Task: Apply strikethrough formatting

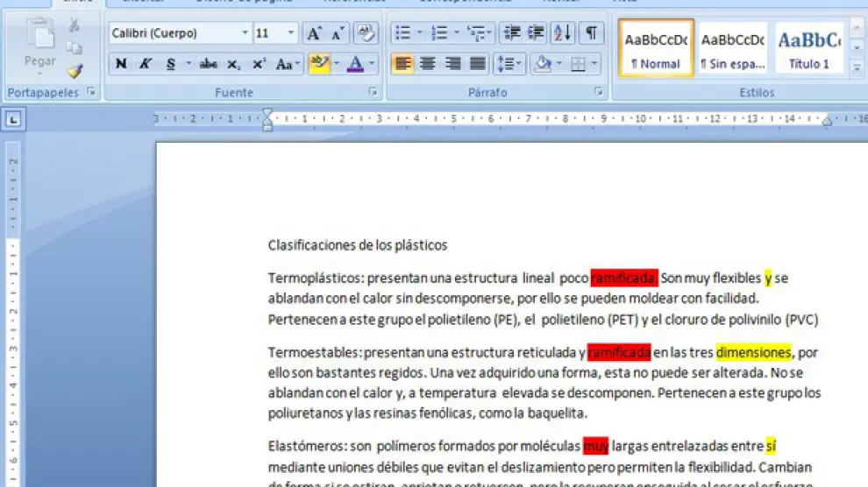Action: coord(208,64)
